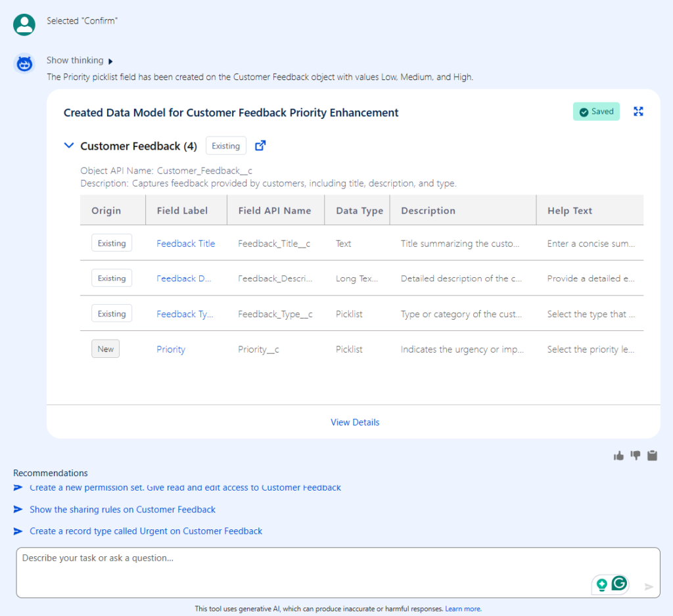Click Existing badge in Feedback_Descri... row
673x616 pixels.
pos(112,278)
